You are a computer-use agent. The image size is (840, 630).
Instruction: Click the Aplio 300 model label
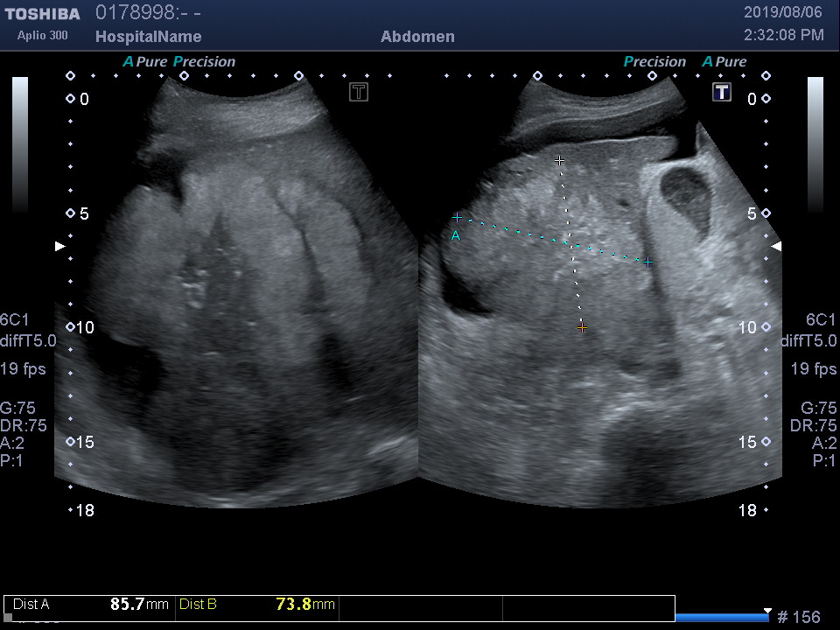(42, 35)
